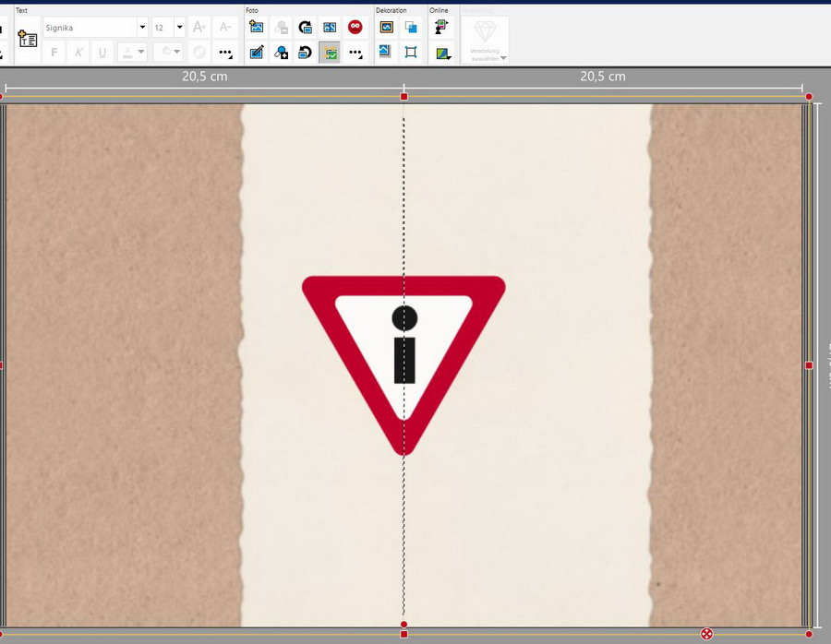The height and width of the screenshot is (644, 831).
Task: Increase font size with A+ button
Action: point(199,28)
